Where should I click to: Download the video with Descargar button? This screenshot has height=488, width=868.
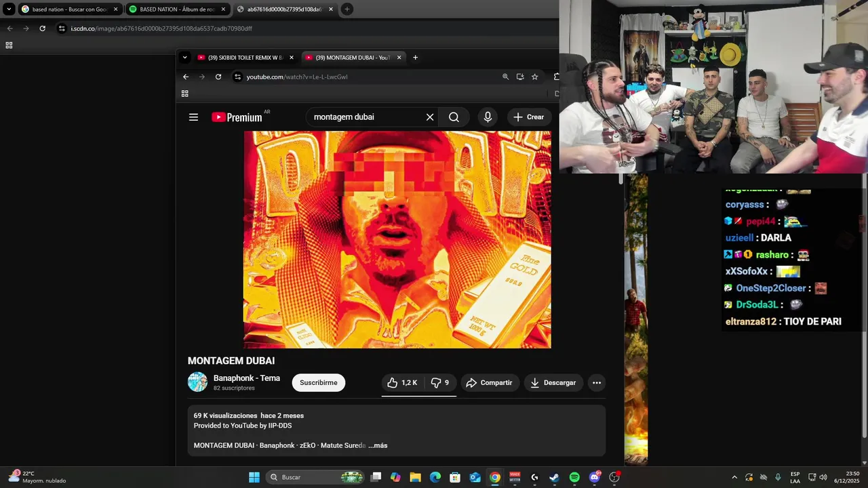click(x=553, y=383)
